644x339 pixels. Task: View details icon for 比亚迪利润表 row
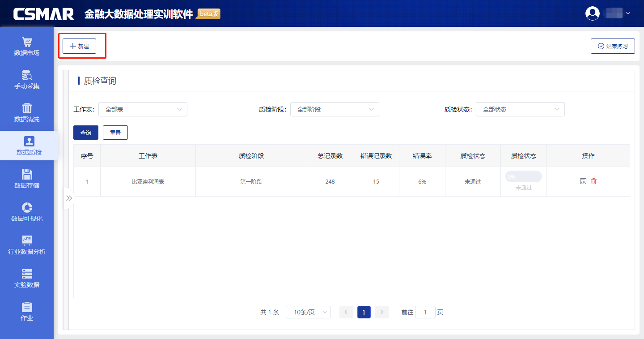click(x=583, y=181)
